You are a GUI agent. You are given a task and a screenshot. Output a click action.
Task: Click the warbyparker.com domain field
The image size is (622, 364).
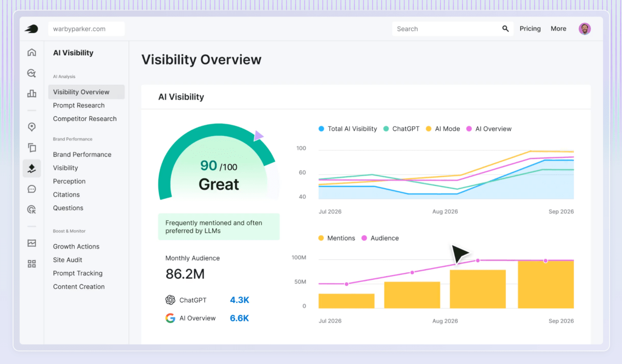point(86,29)
